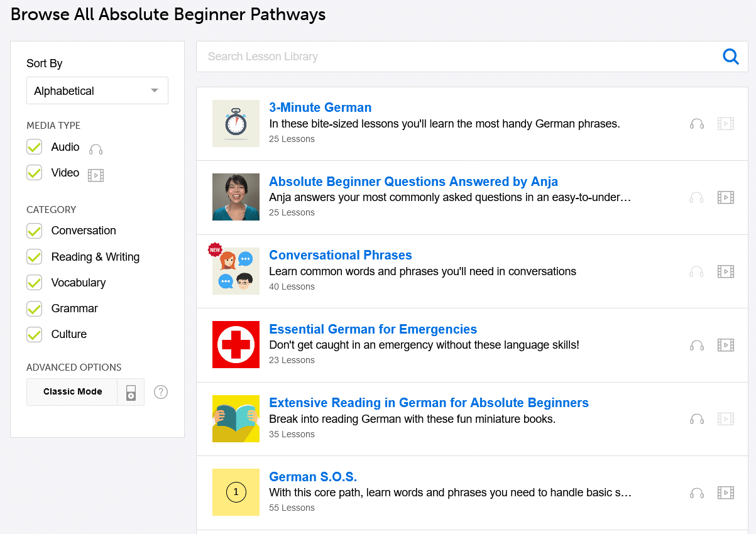This screenshot has width=756, height=534.
Task: Open the 3-Minute German pathway link
Action: pyautogui.click(x=320, y=107)
